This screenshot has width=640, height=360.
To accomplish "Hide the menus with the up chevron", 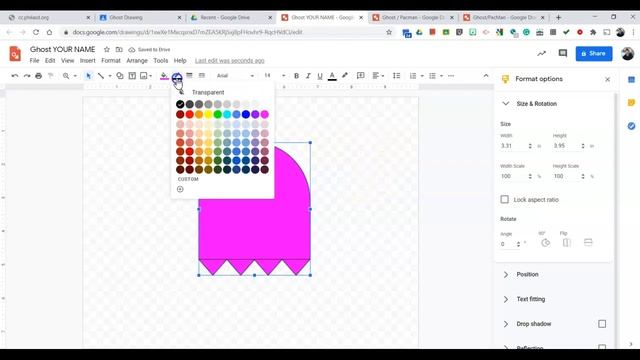I will point(486,76).
